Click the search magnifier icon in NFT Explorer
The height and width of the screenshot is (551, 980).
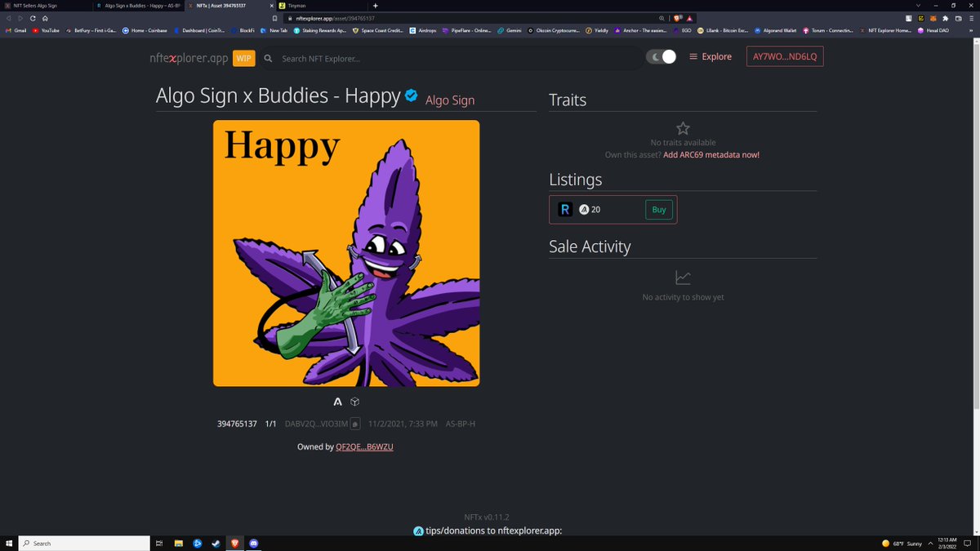tap(268, 59)
